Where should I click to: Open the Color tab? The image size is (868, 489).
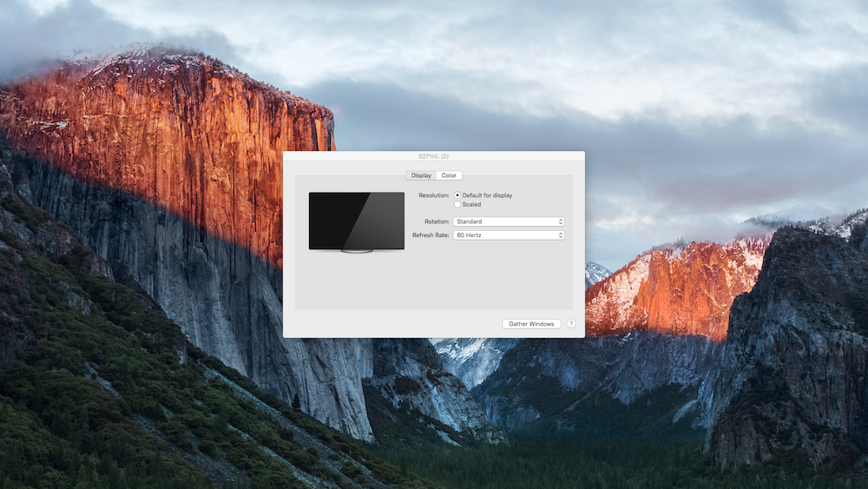tap(449, 175)
